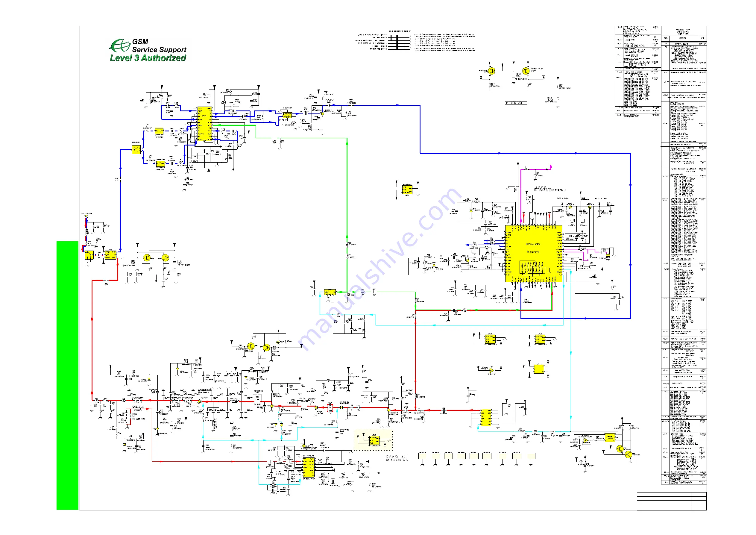Click the revision history table header at top right
756x535 pixels.
click(x=684, y=34)
